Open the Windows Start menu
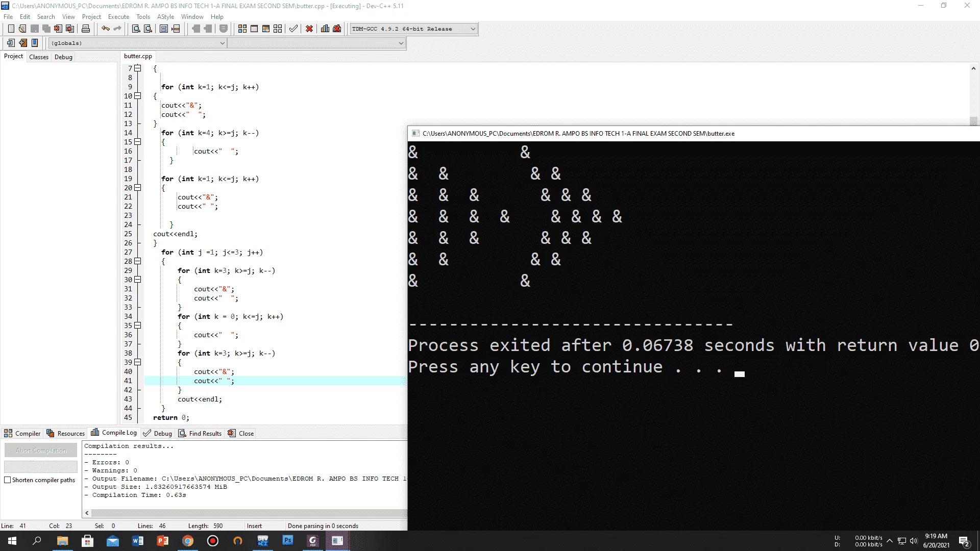 coord(12,541)
